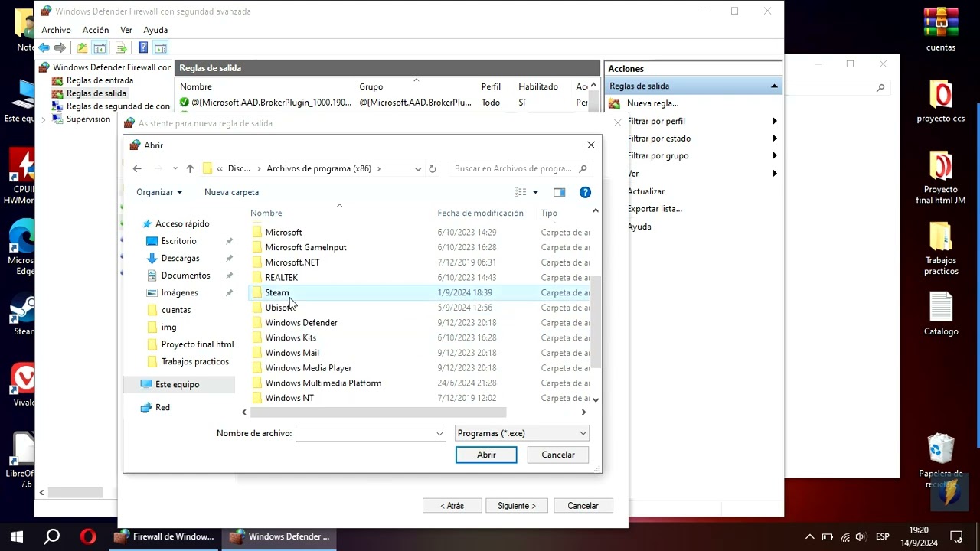Viewport: 980px width, 551px height.
Task: Open Descargas in quick access
Action: 180,259
